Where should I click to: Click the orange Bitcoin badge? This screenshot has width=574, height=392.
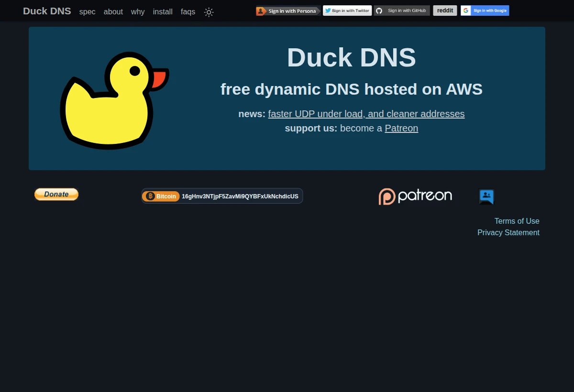(161, 196)
